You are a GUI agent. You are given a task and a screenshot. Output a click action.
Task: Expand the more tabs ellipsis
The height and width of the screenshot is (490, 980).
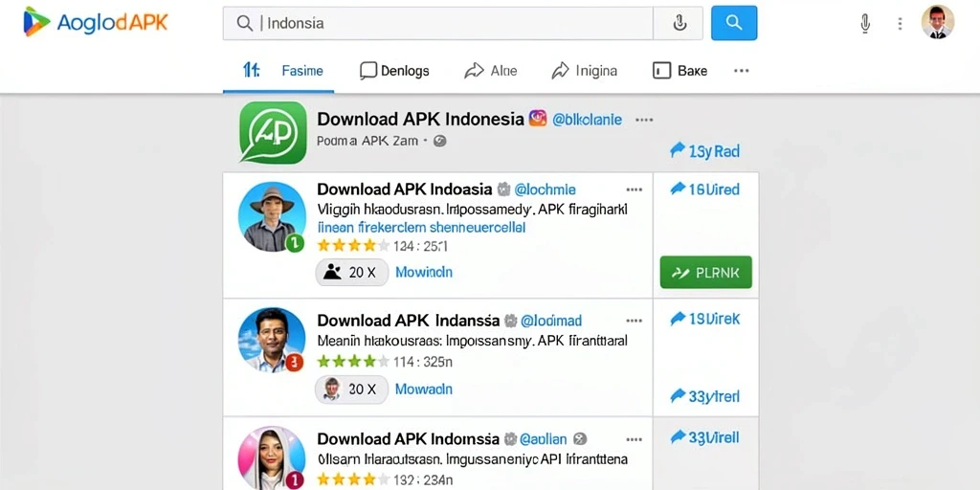coord(742,71)
